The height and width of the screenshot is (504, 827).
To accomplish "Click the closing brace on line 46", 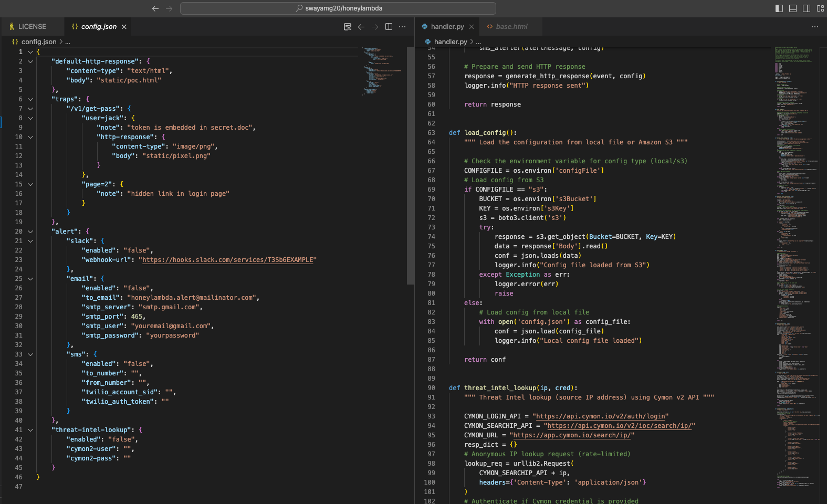I will click(38, 477).
